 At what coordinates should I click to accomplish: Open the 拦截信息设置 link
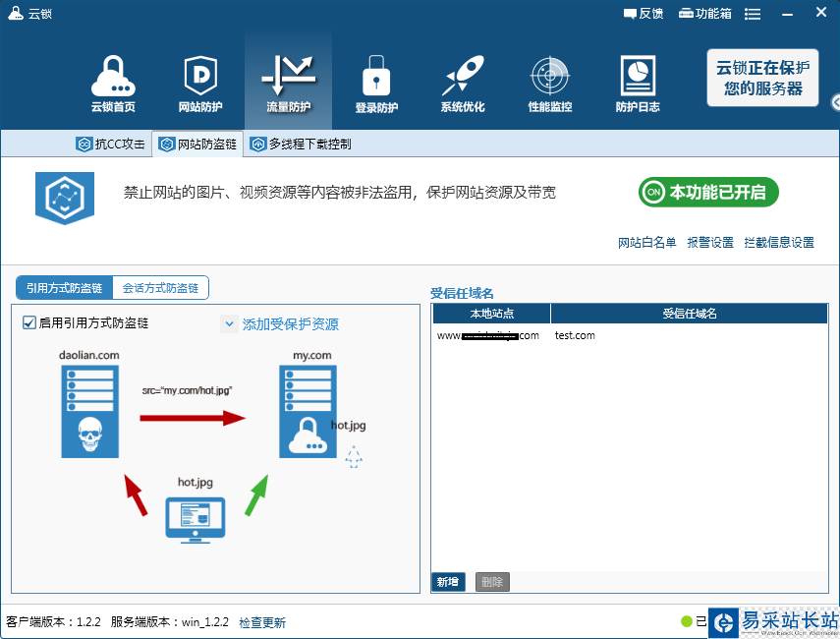tap(779, 242)
